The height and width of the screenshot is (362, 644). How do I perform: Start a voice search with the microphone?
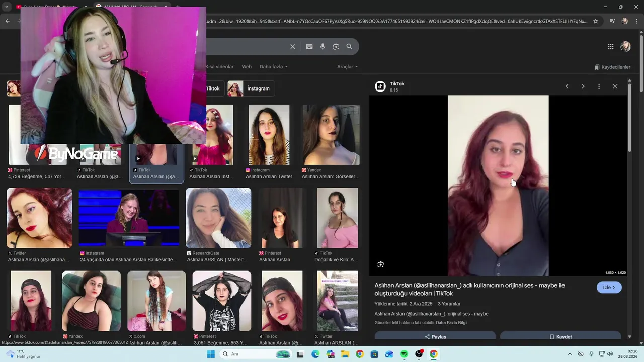[323, 47]
